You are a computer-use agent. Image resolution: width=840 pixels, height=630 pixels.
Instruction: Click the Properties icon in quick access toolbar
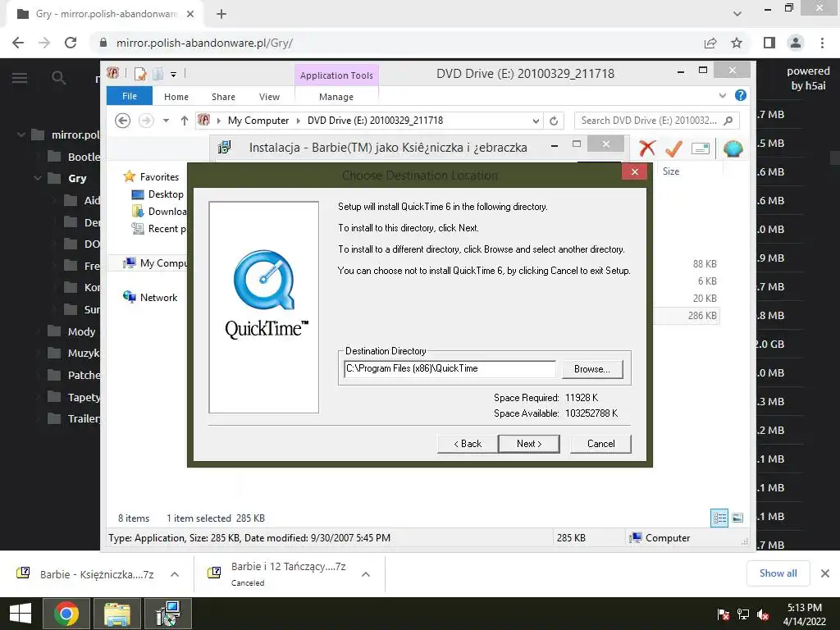140,74
